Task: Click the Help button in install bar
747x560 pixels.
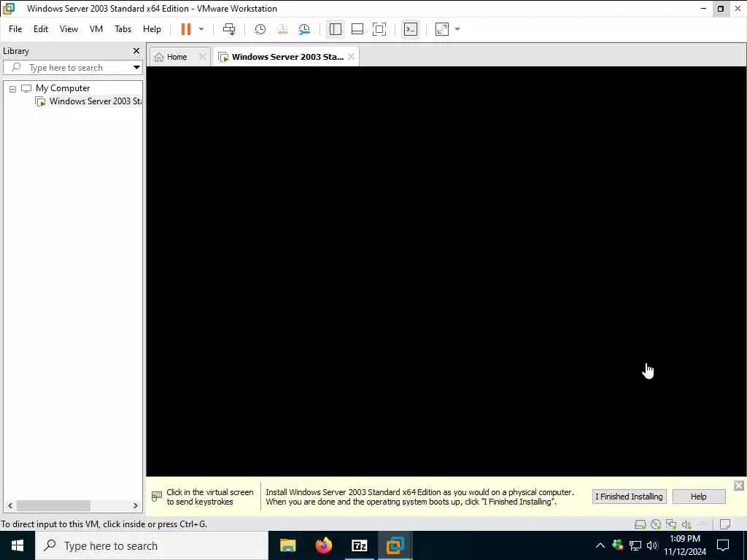Action: coord(698,496)
